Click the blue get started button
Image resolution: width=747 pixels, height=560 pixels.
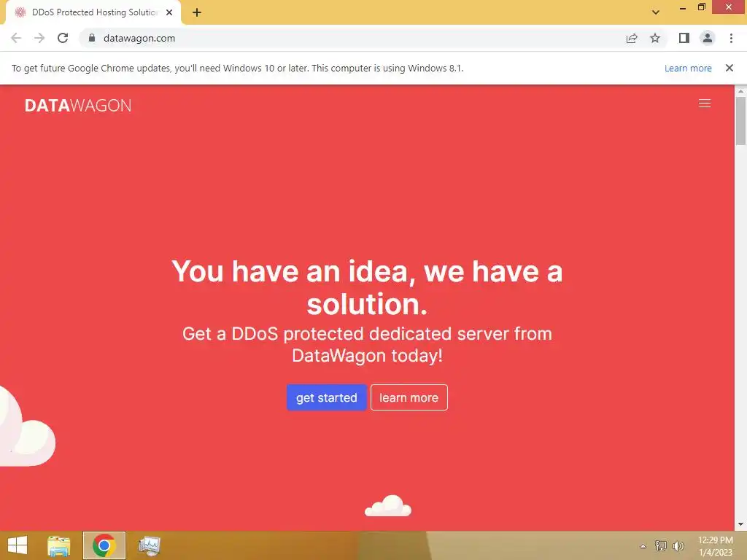tap(326, 397)
